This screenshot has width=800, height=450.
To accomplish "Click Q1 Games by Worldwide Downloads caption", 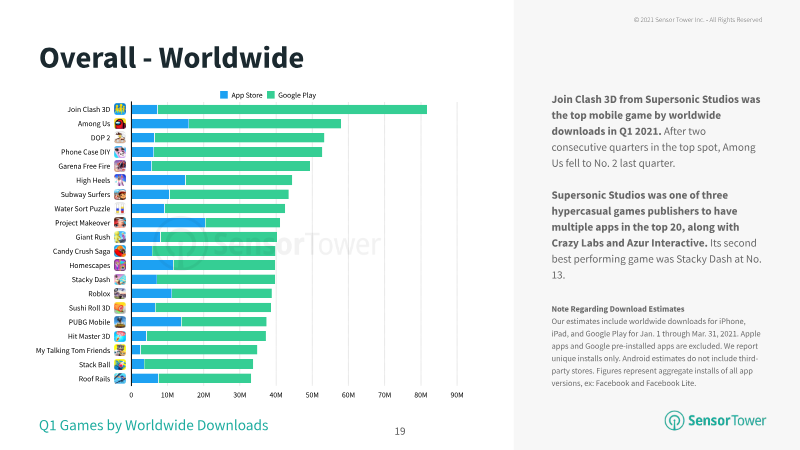I will [154, 426].
